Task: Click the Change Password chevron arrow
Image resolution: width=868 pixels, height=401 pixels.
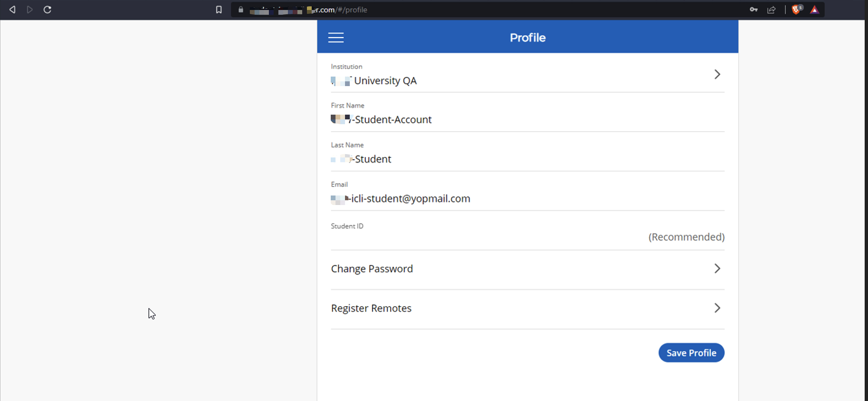Action: coord(717,269)
